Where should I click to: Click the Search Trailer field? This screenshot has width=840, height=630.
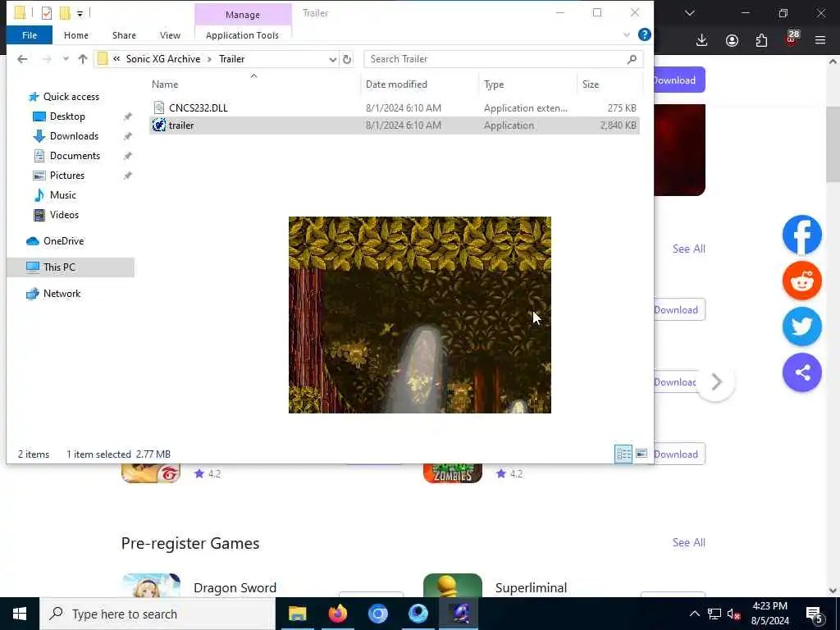coord(495,59)
